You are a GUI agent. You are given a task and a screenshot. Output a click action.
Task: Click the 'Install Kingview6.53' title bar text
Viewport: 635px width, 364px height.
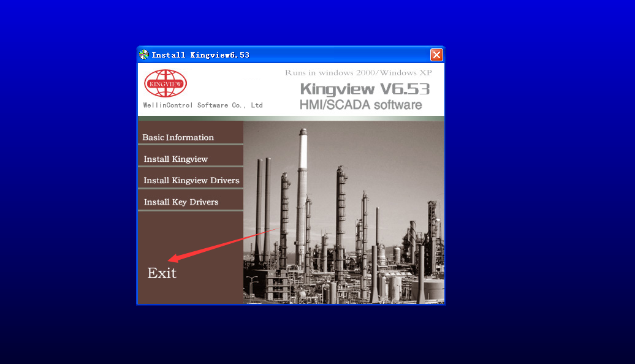point(200,55)
